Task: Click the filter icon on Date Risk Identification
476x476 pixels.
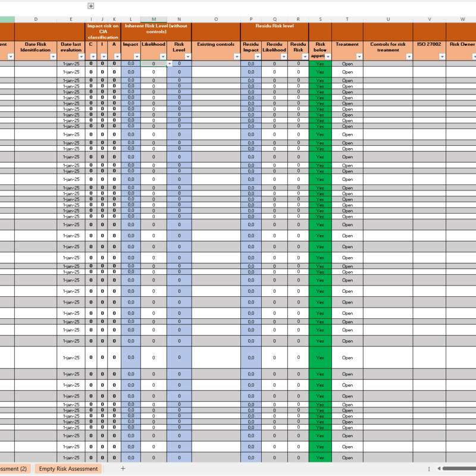Action: tap(52, 57)
